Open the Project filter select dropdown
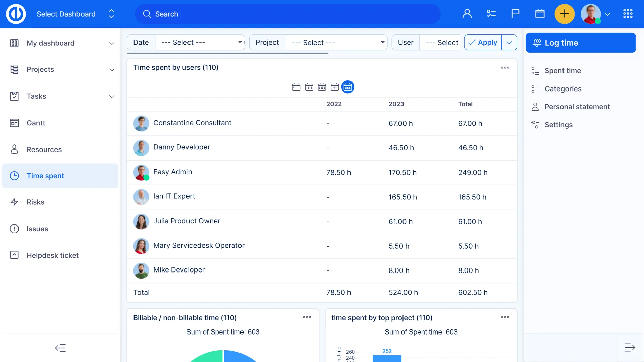 point(336,43)
